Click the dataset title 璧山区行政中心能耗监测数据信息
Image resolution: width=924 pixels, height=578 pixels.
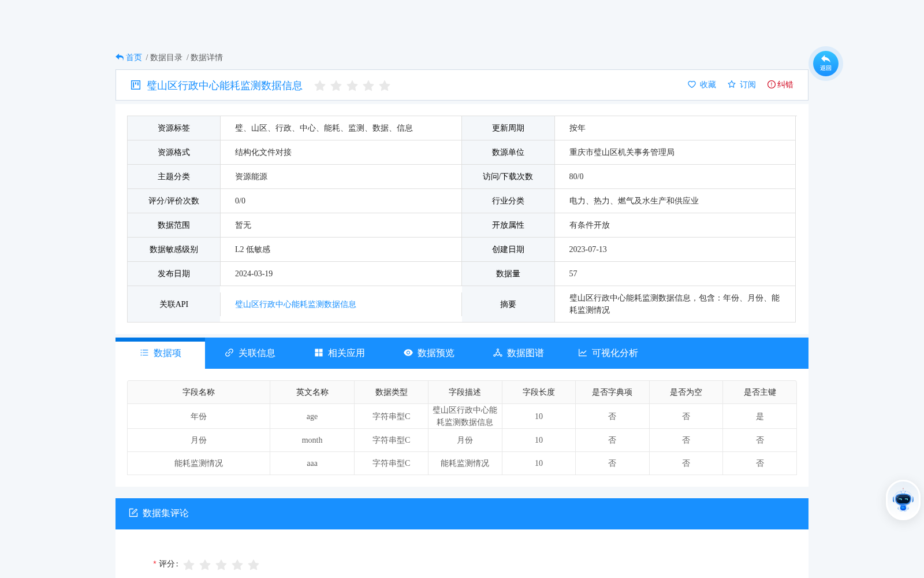pos(225,86)
